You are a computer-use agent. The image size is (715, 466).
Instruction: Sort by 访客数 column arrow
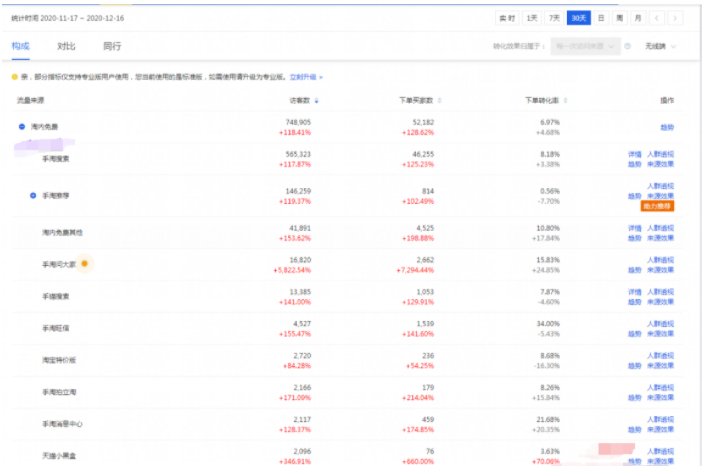(x=316, y=100)
